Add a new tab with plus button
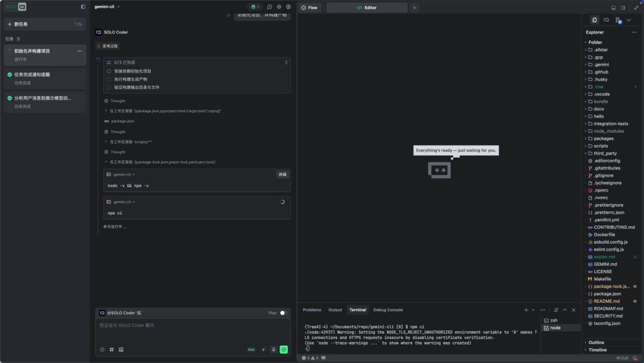 point(414,7)
